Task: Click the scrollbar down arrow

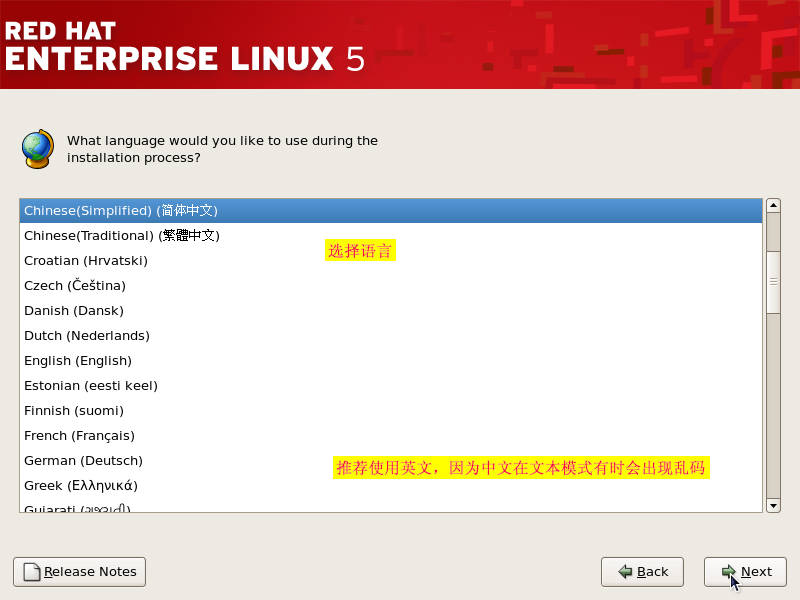Action: click(773, 506)
